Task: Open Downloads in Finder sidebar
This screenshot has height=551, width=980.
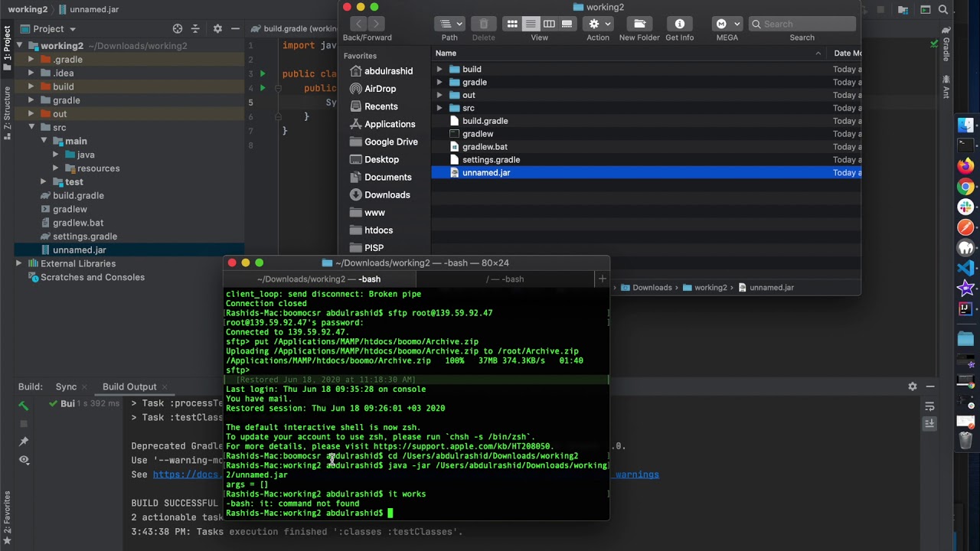Action: point(387,195)
